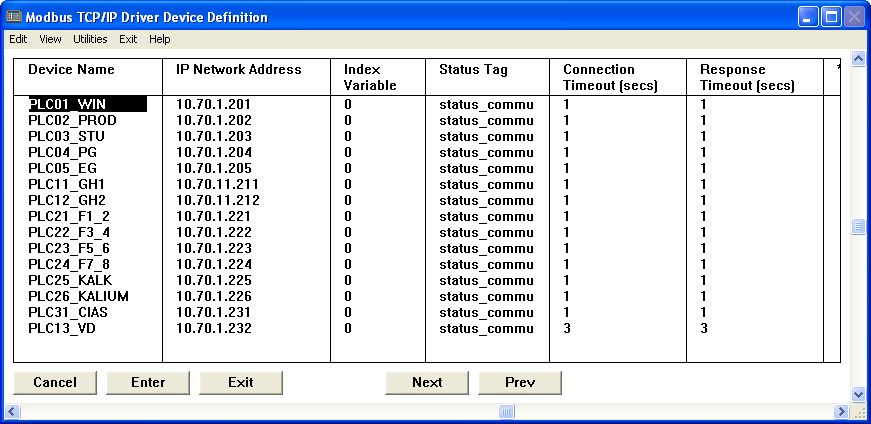Screen dimensions: 871x424
Task: Go to the Next page of devices
Action: click(x=427, y=382)
